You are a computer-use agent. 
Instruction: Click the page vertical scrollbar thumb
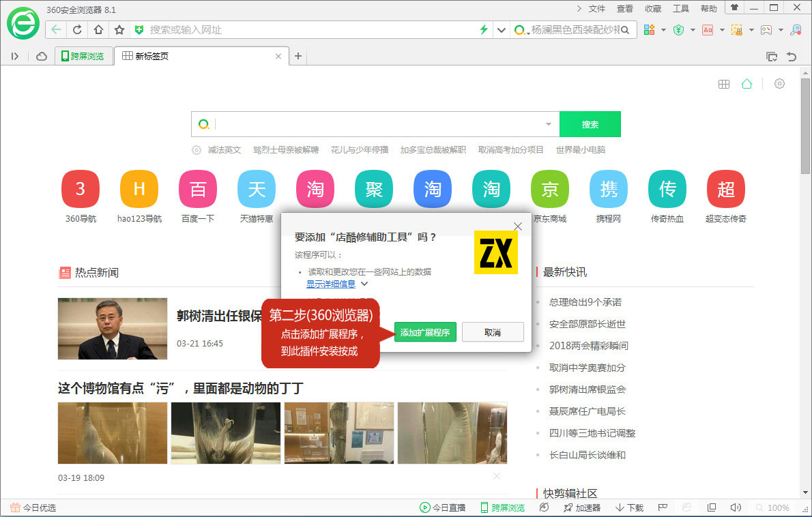pyautogui.click(x=805, y=126)
